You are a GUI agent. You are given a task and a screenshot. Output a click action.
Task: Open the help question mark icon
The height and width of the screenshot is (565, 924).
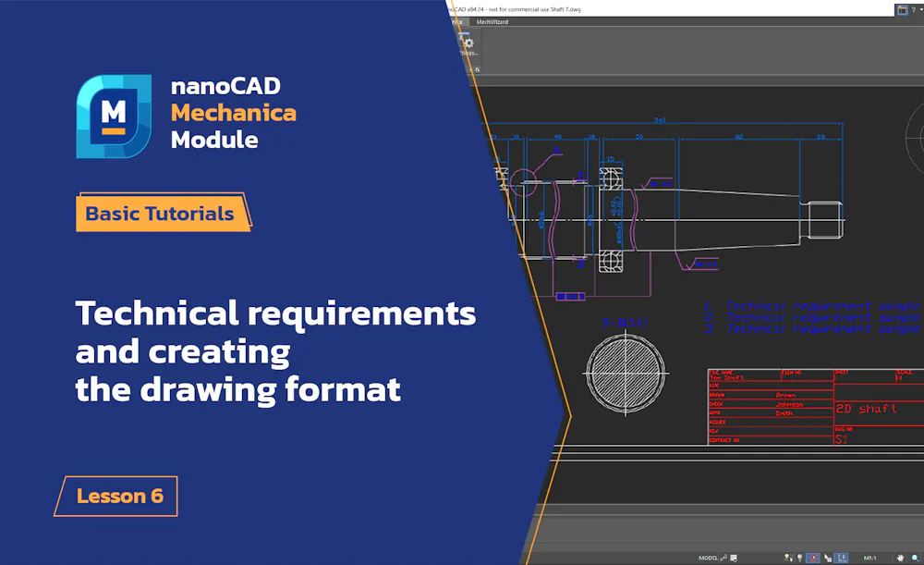pos(914,9)
